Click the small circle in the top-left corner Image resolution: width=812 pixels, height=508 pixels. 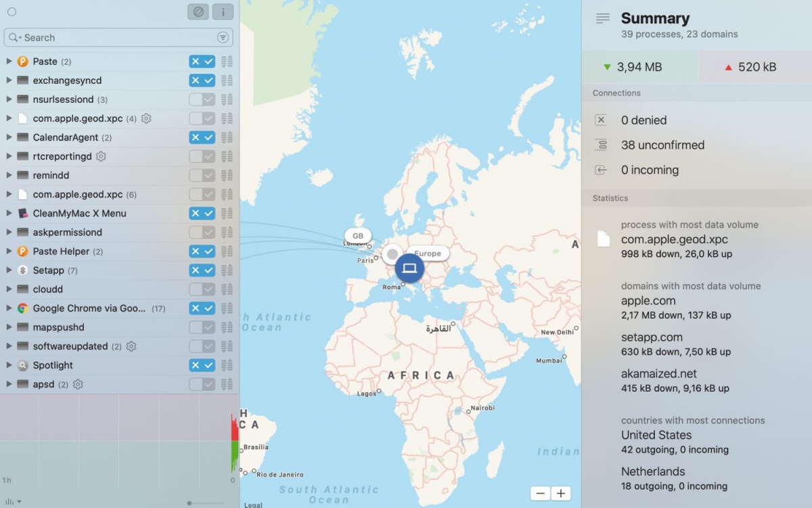pyautogui.click(x=12, y=11)
